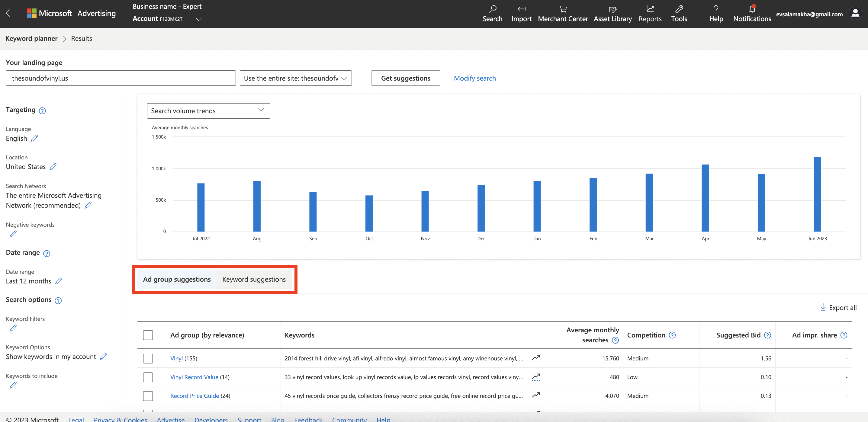Click the edit pencil next to United States

pyautogui.click(x=53, y=167)
